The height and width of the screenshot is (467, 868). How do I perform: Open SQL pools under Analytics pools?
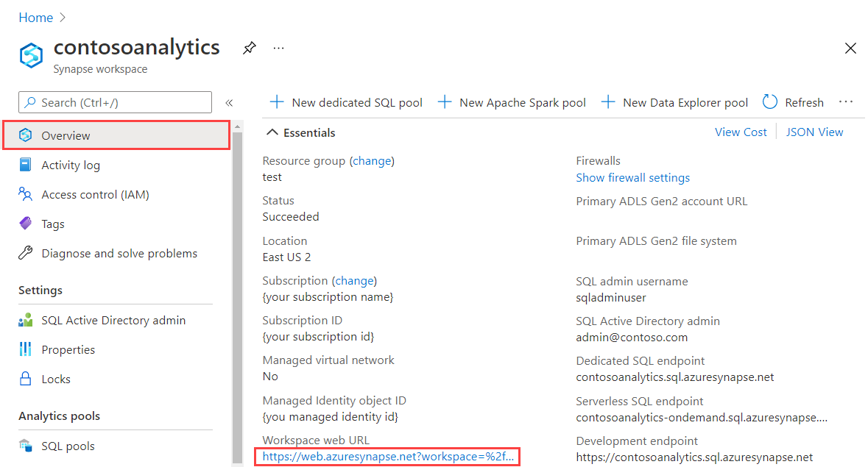click(64, 446)
